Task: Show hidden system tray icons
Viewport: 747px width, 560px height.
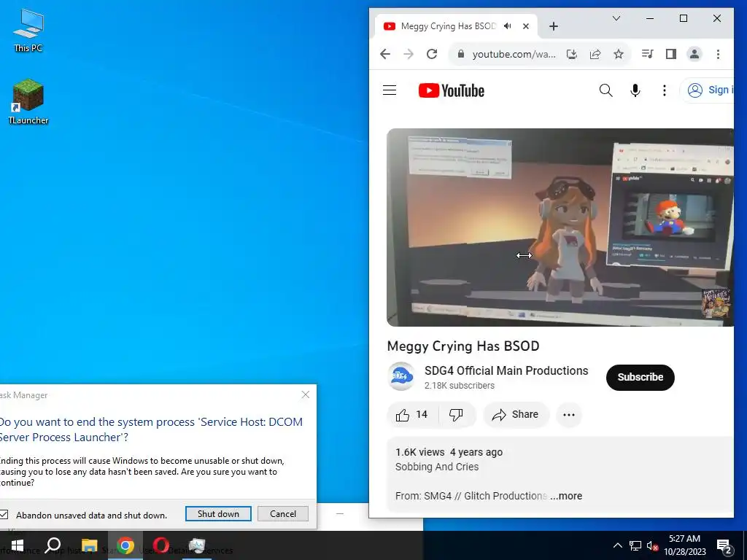Action: tap(617, 545)
